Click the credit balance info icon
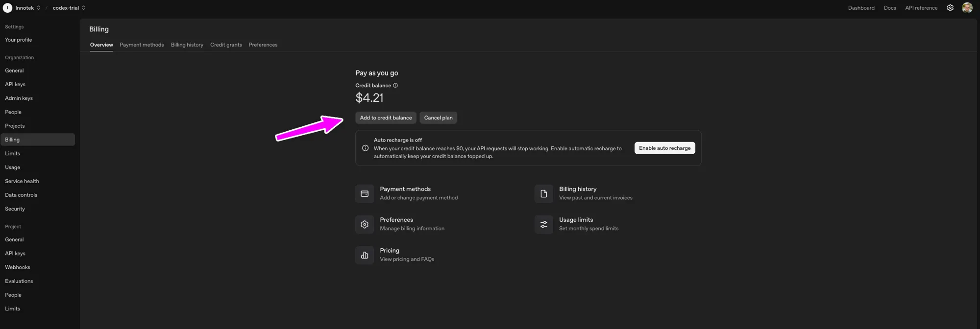 tap(395, 86)
